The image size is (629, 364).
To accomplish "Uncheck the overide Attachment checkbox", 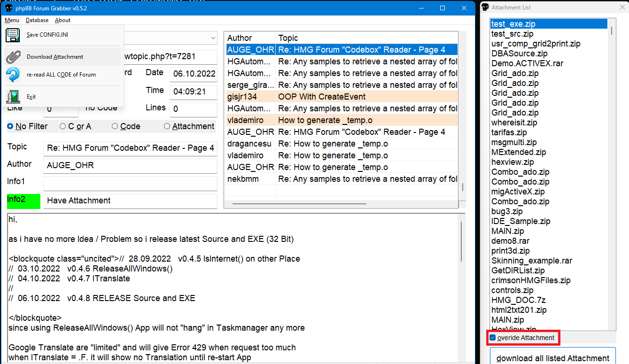I will 492,338.
